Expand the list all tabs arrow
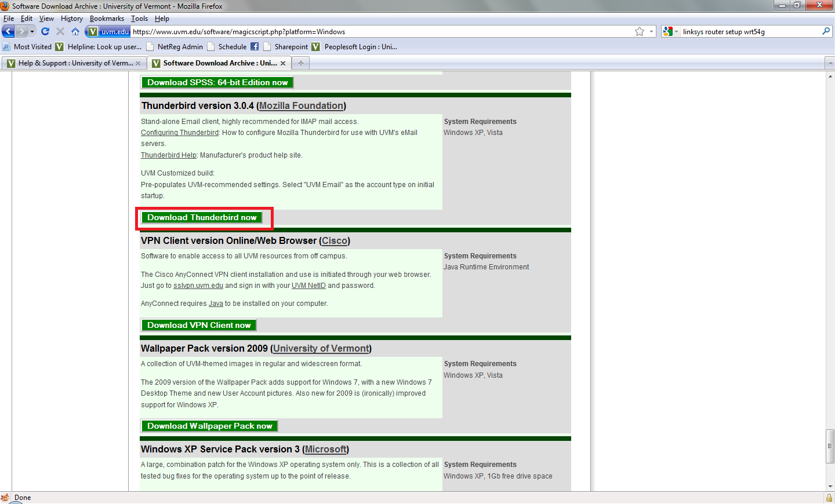This screenshot has width=835, height=504. point(830,63)
